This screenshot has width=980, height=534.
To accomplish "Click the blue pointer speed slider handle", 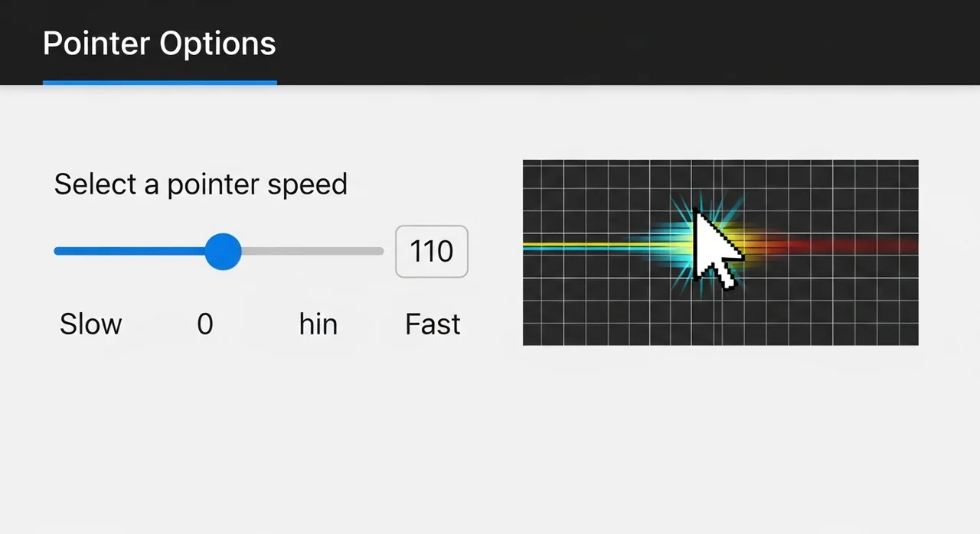I will click(223, 251).
